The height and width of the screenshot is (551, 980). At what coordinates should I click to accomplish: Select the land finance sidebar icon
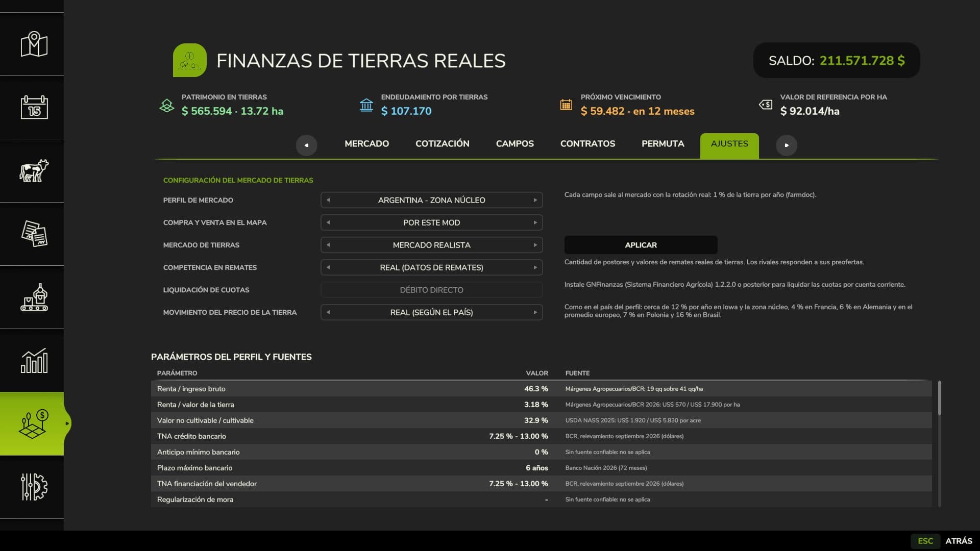(x=34, y=424)
